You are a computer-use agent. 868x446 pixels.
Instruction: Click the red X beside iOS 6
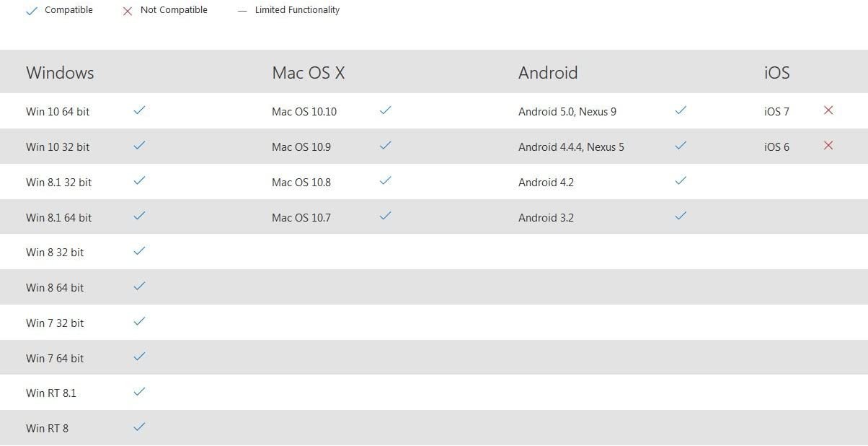(828, 146)
